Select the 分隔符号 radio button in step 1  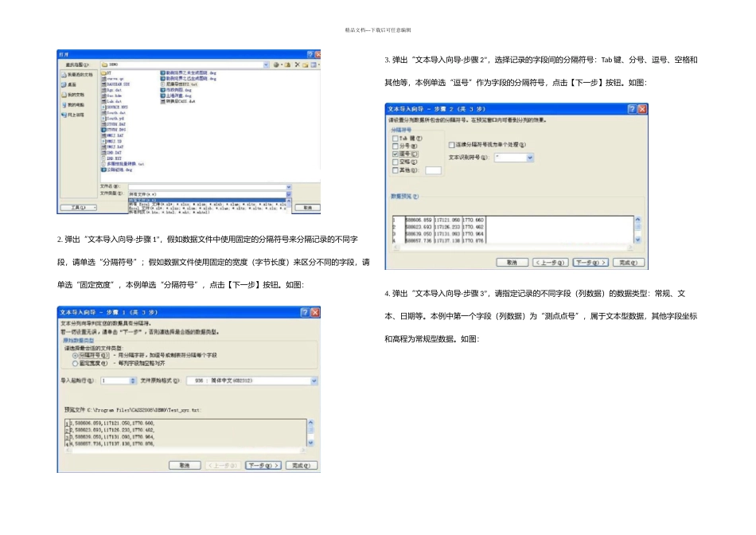(76, 356)
